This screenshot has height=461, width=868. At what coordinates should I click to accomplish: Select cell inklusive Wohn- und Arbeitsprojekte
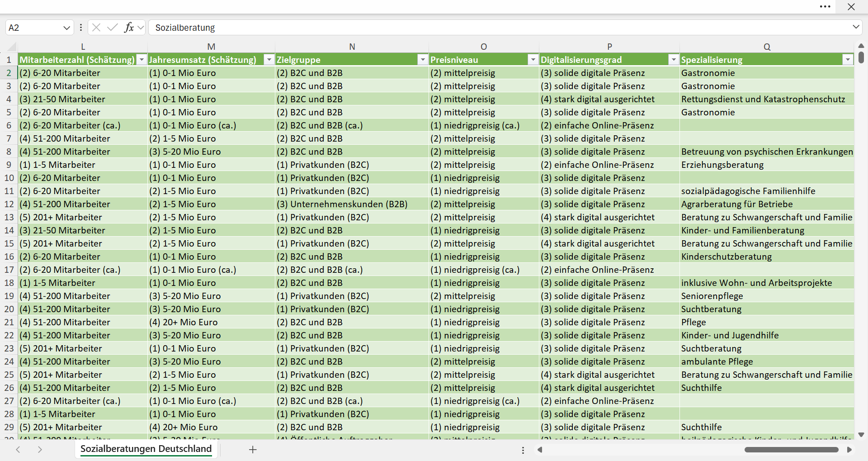[x=767, y=283]
